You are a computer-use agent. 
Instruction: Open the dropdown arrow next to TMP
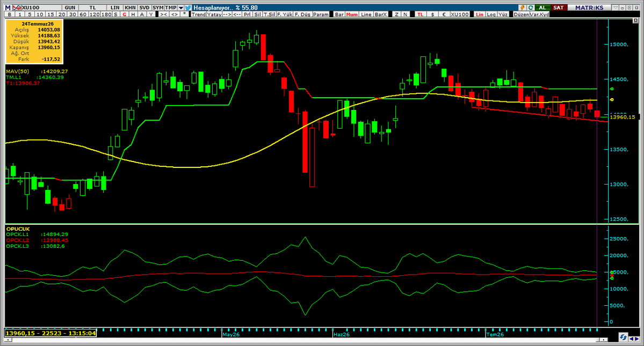(180, 8)
